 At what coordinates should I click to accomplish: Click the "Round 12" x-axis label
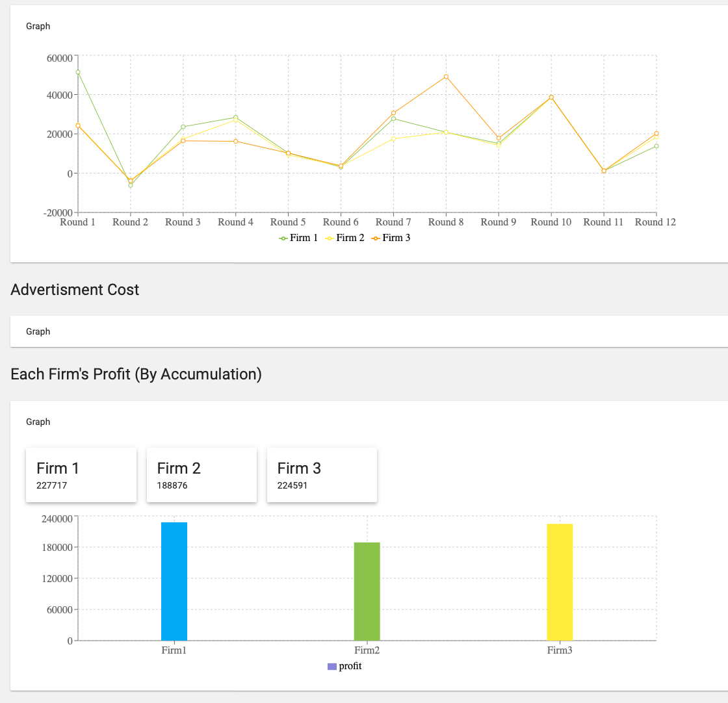pyautogui.click(x=656, y=222)
